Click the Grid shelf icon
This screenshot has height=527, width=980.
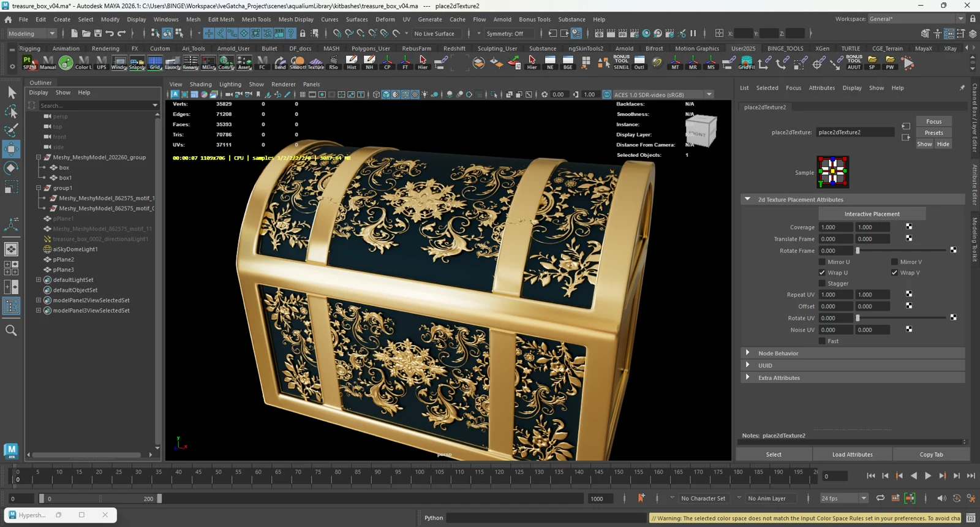click(x=155, y=63)
